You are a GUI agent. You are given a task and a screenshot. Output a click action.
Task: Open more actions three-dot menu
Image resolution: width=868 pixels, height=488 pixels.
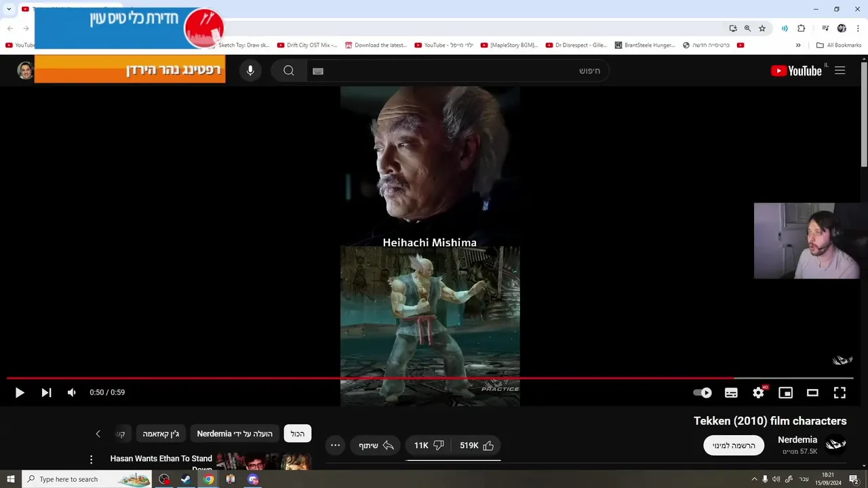(x=335, y=445)
